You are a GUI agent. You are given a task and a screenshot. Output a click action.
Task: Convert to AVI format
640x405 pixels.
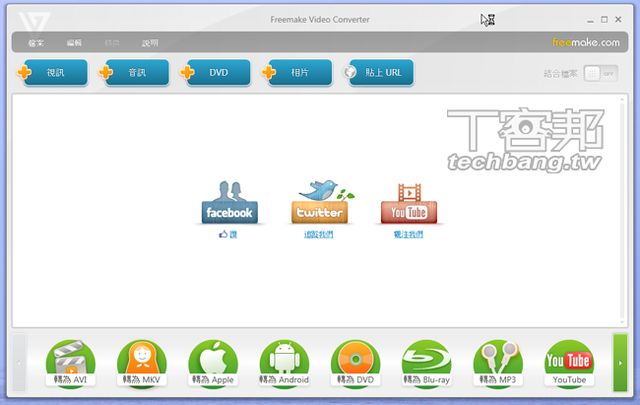click(70, 363)
